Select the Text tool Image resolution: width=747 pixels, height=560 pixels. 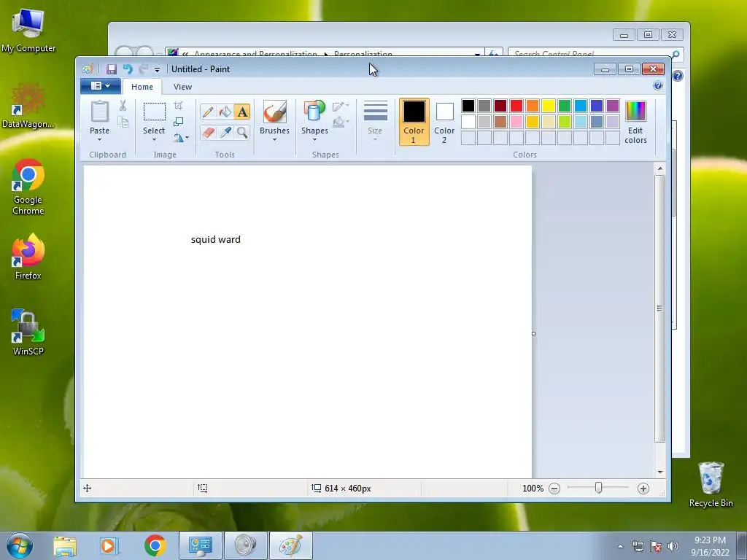pyautogui.click(x=242, y=112)
